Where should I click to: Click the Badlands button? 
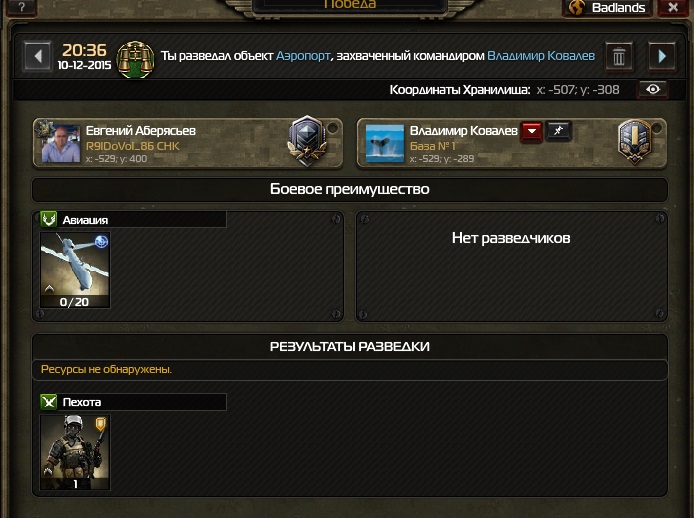pos(607,7)
